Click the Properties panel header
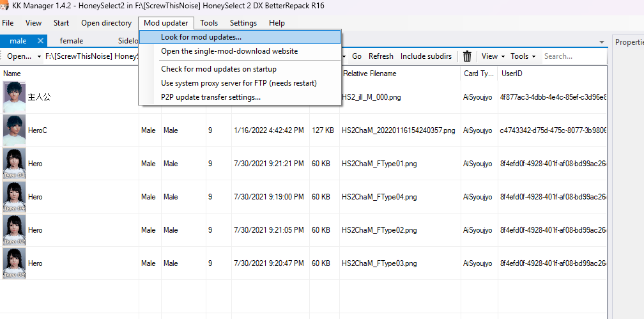Screen dimensions: 644x319 click(x=629, y=42)
